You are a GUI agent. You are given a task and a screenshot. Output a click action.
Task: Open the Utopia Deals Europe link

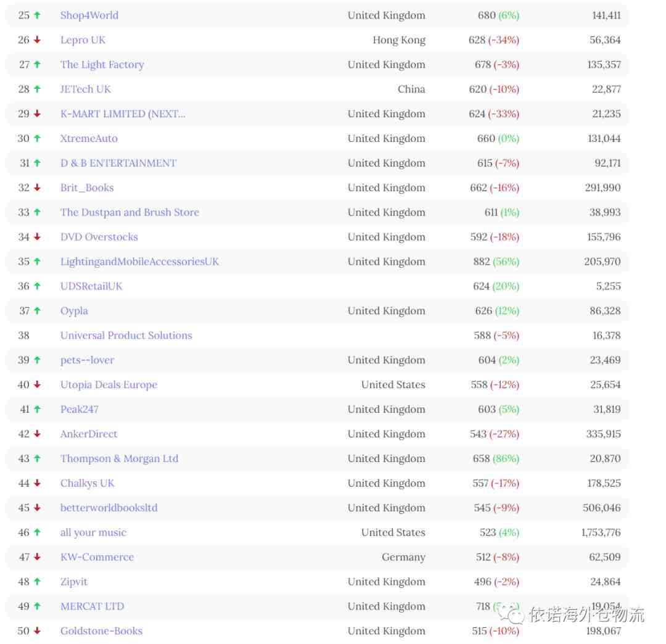[x=109, y=385]
